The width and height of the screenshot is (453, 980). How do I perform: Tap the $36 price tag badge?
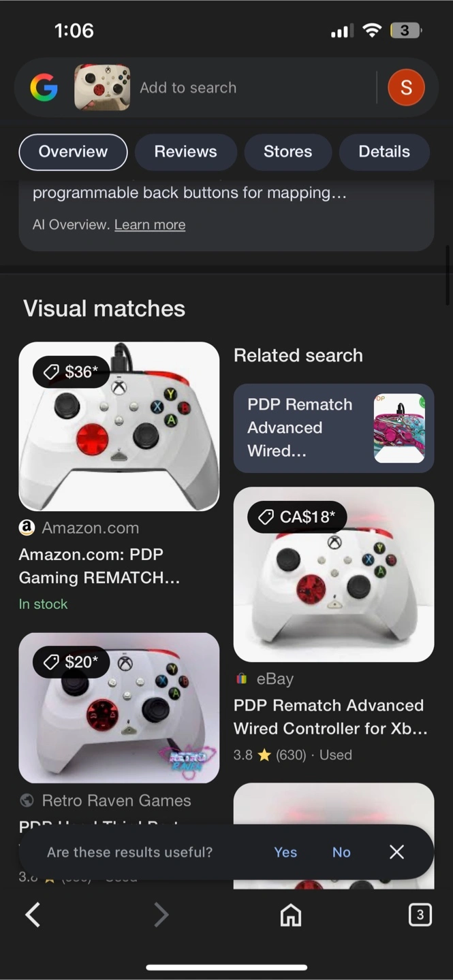71,372
